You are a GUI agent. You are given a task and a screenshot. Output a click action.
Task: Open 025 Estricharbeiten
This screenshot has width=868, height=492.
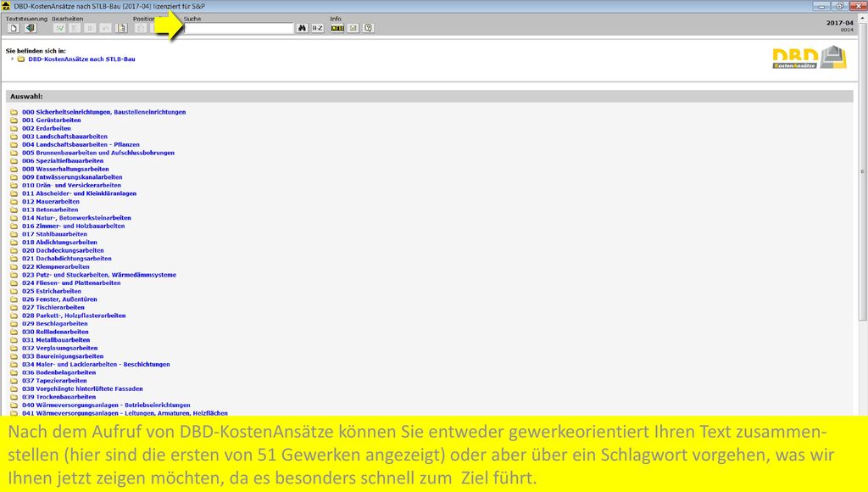coord(52,291)
